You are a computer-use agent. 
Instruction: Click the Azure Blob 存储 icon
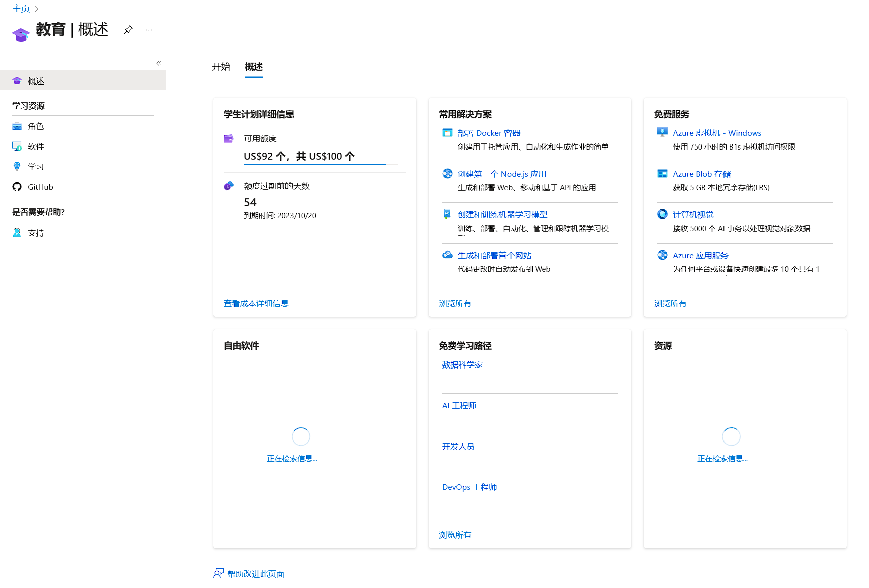coord(662,174)
